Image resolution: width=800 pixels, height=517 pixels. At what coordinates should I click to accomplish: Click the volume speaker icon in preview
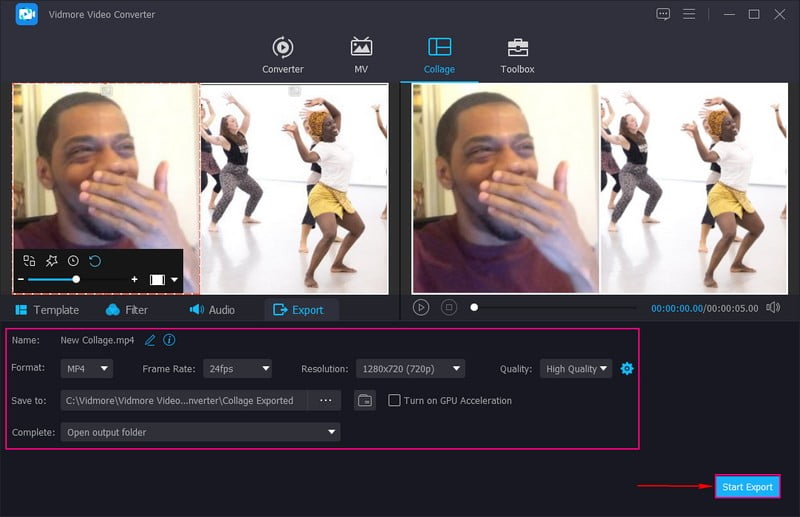[x=772, y=308]
